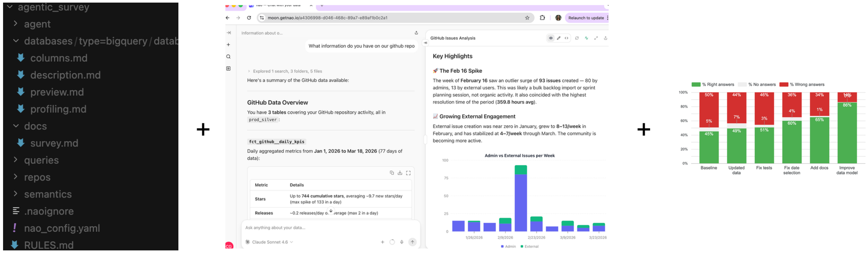Download the GitHub metrics table
868x253 pixels.
pos(400,173)
